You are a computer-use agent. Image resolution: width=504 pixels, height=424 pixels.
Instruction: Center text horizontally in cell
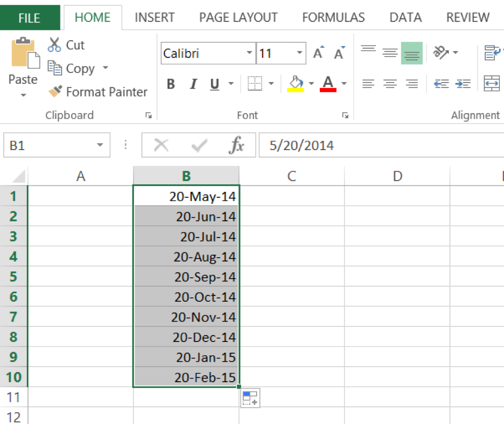tap(390, 84)
